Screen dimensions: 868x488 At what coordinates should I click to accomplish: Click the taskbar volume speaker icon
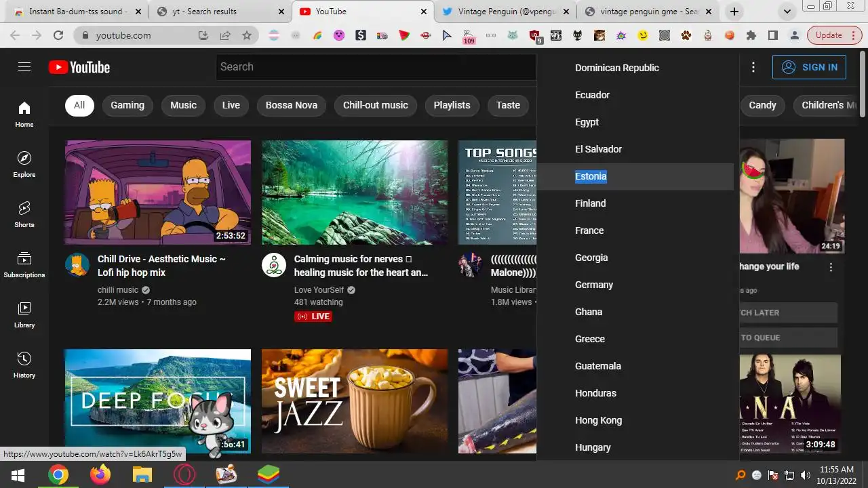(806, 475)
